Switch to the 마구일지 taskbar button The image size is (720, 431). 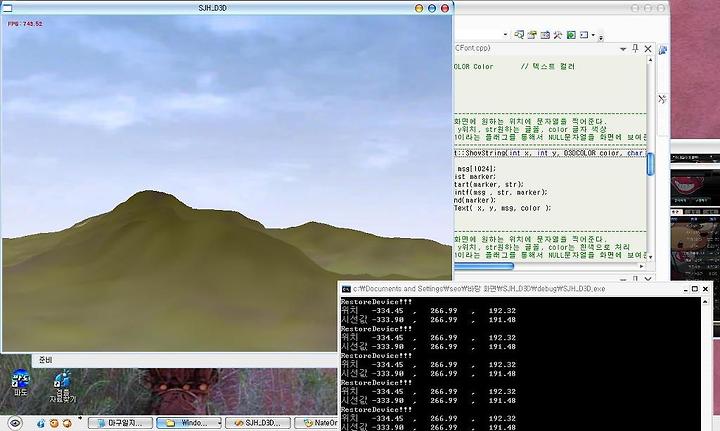[120, 423]
